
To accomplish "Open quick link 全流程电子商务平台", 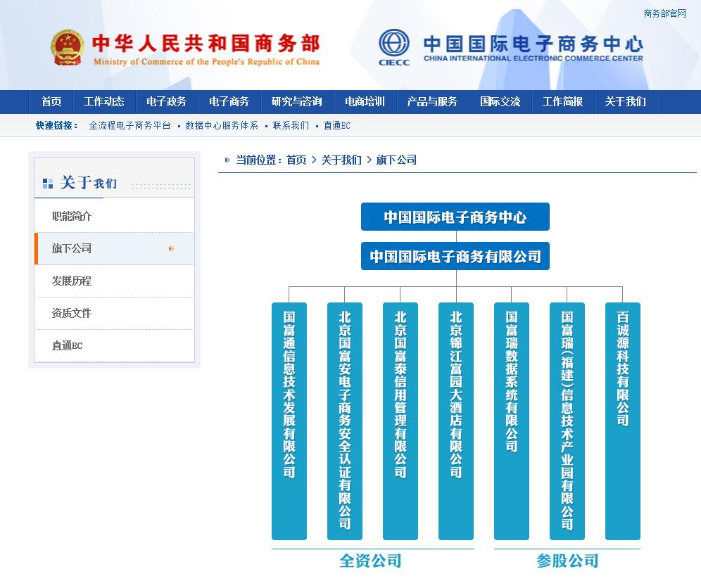I will point(130,126).
